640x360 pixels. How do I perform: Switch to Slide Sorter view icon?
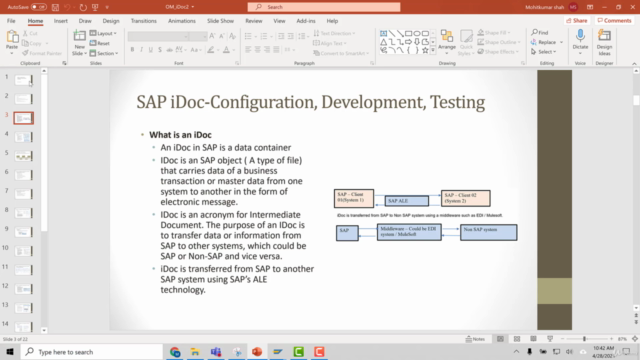click(x=517, y=339)
